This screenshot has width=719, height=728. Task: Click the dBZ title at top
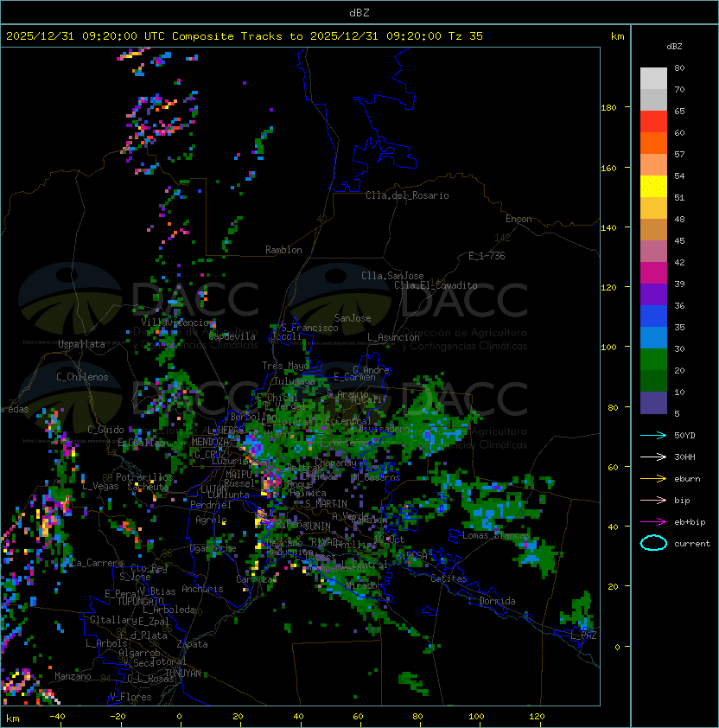(359, 13)
